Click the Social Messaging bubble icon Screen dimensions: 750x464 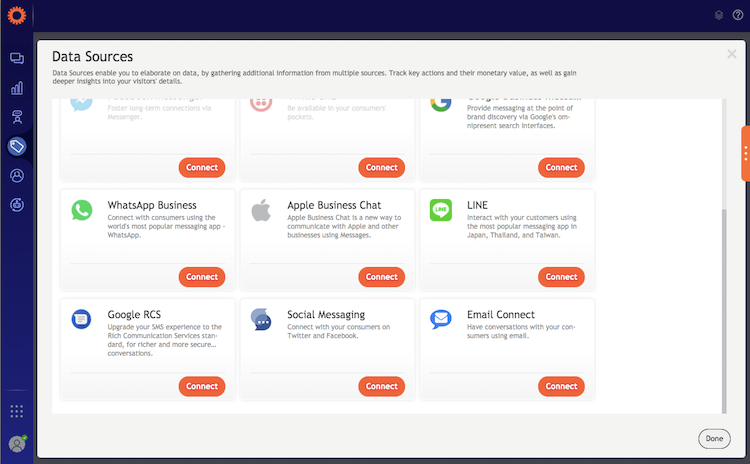[x=261, y=320]
